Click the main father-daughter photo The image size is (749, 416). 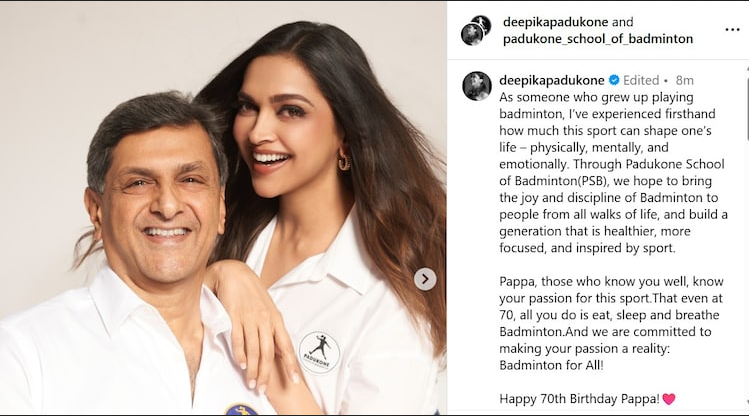click(223, 208)
